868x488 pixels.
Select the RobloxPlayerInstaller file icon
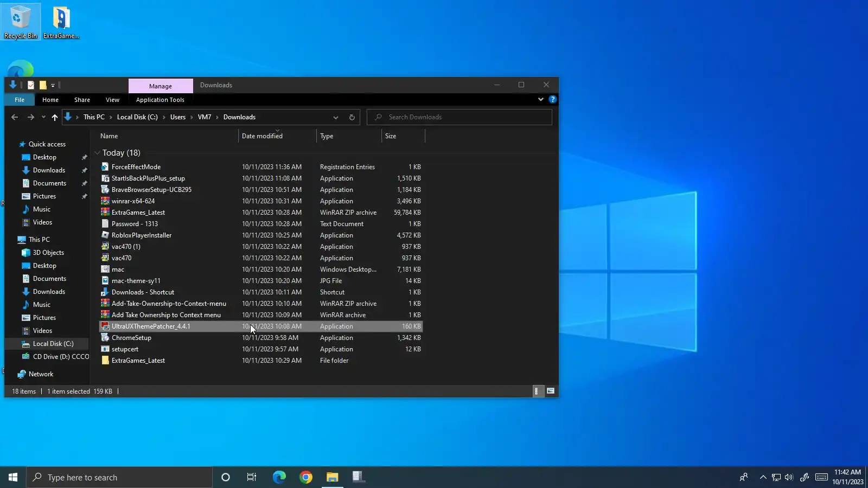(x=105, y=235)
